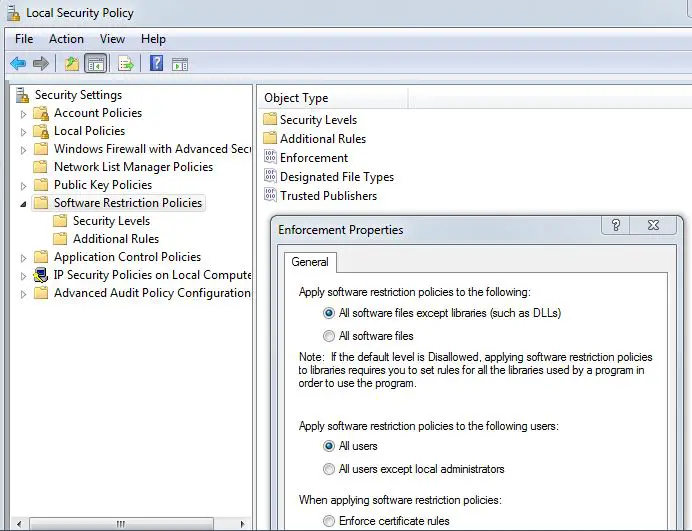Viewport: 692px width, 531px height.
Task: Close the Enforcement Properties dialog
Action: point(653,225)
